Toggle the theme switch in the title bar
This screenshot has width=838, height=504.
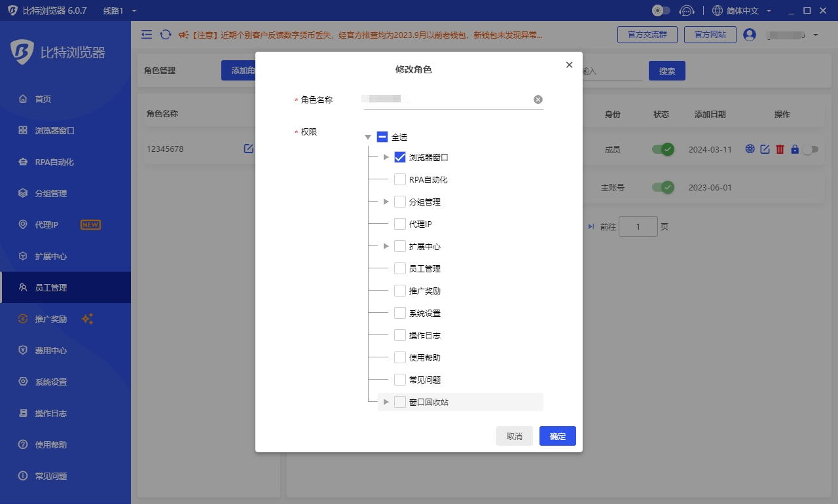[661, 10]
